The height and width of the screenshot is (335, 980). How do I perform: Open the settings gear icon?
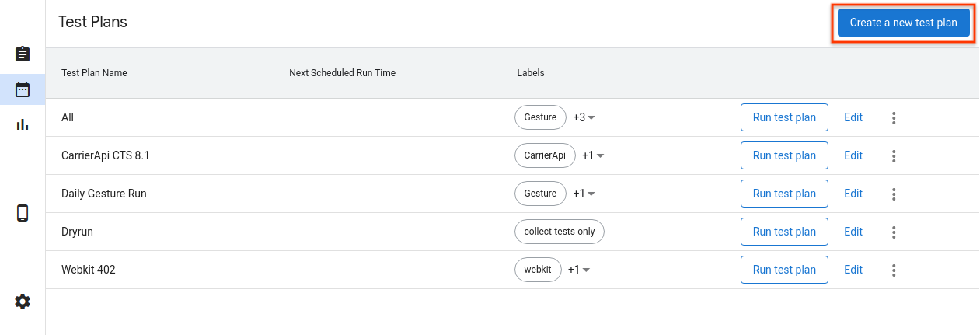point(23,302)
